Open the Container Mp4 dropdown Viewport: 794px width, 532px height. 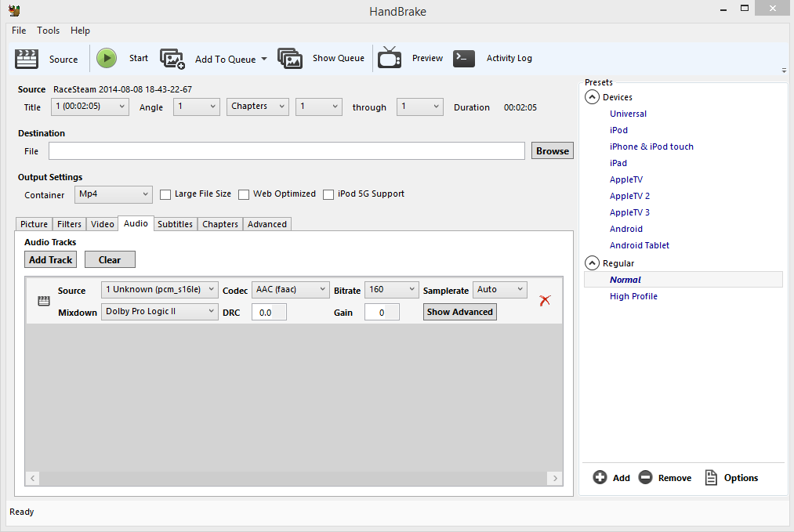pyautogui.click(x=114, y=194)
